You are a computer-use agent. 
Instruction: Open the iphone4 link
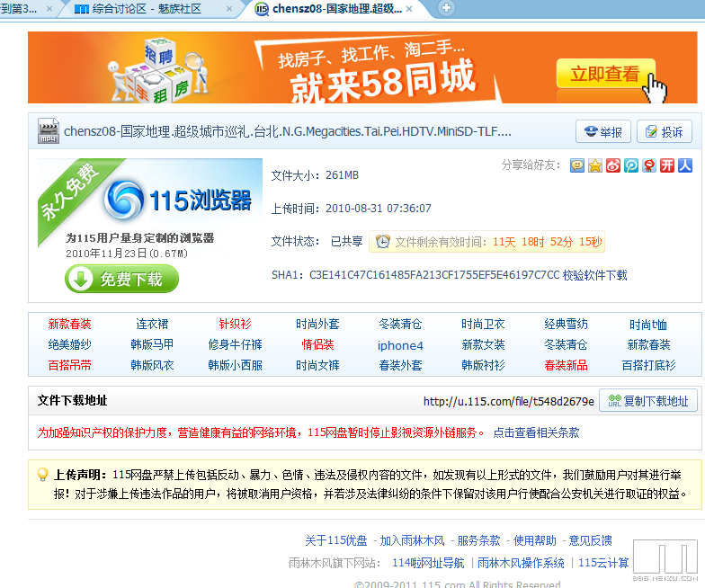point(400,345)
